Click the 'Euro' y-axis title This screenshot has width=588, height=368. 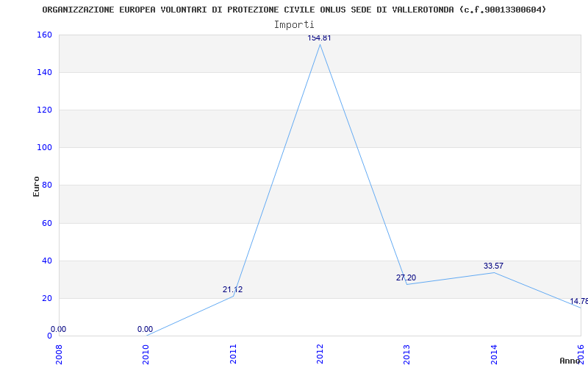(x=36, y=186)
